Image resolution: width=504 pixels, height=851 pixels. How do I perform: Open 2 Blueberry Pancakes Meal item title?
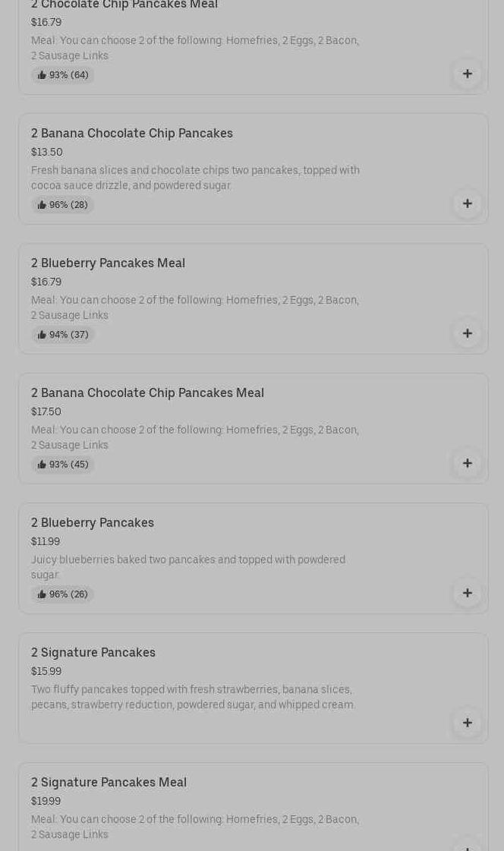pos(108,263)
